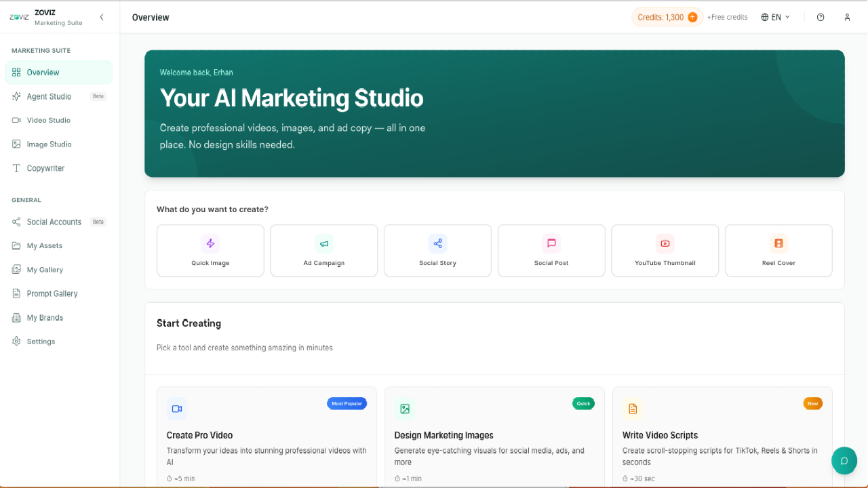Click the Copywriter text icon

[16, 168]
